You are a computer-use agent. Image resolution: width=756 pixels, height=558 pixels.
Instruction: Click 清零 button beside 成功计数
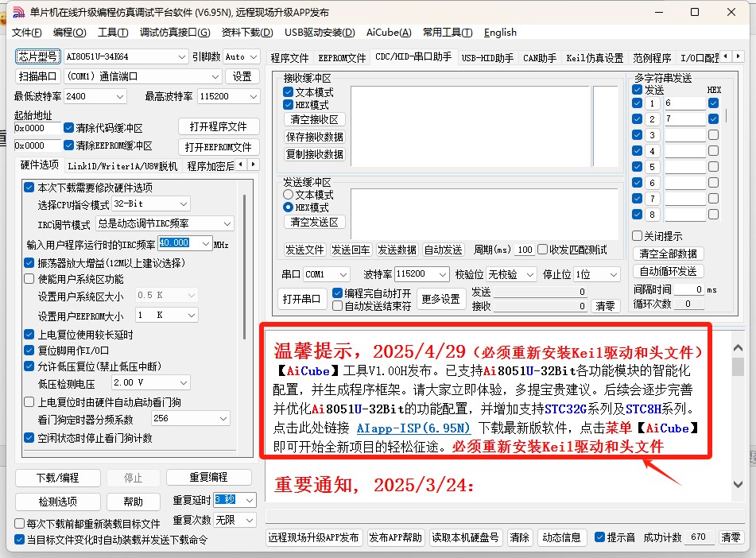(731, 537)
